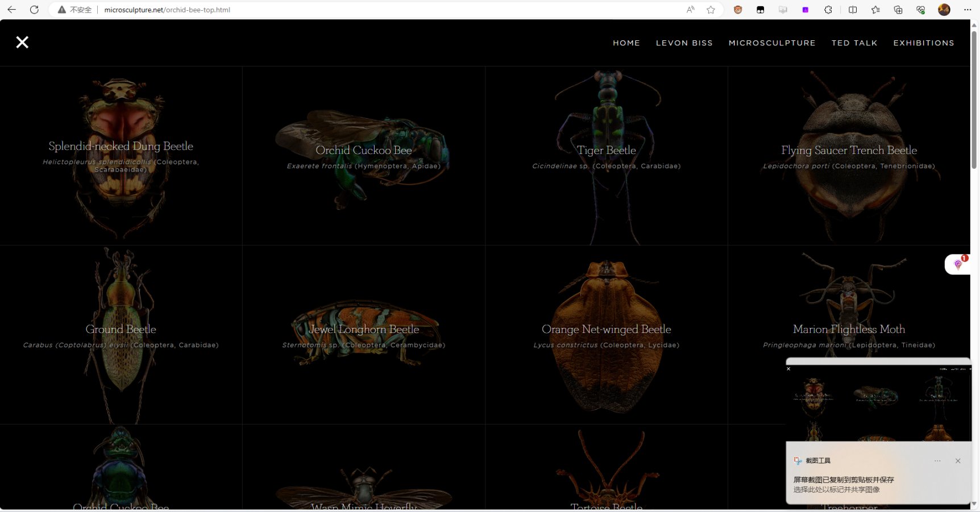
Task: Select the Orchid Cuckoo Bee with Exaerete frontalis subtitle
Action: [364, 156]
